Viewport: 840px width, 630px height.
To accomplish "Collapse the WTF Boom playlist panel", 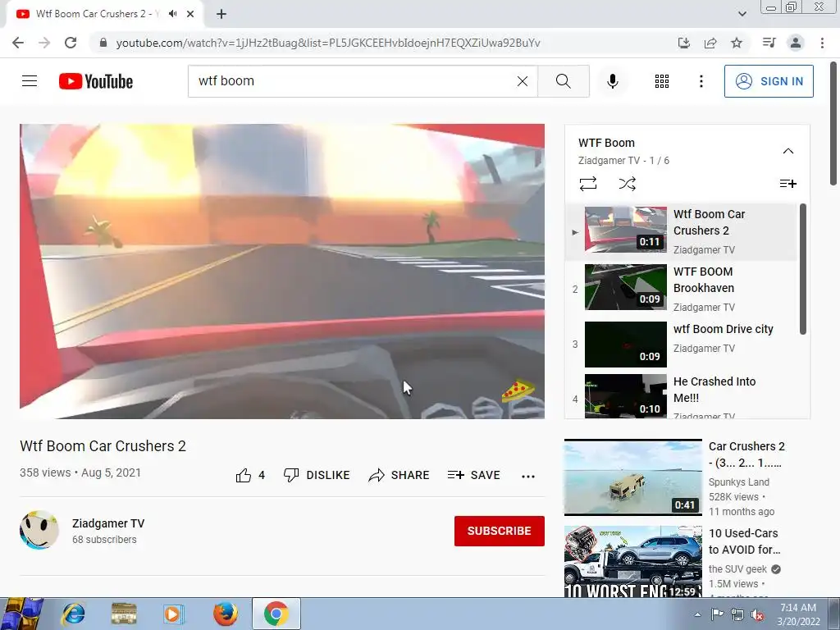I will coord(788,151).
